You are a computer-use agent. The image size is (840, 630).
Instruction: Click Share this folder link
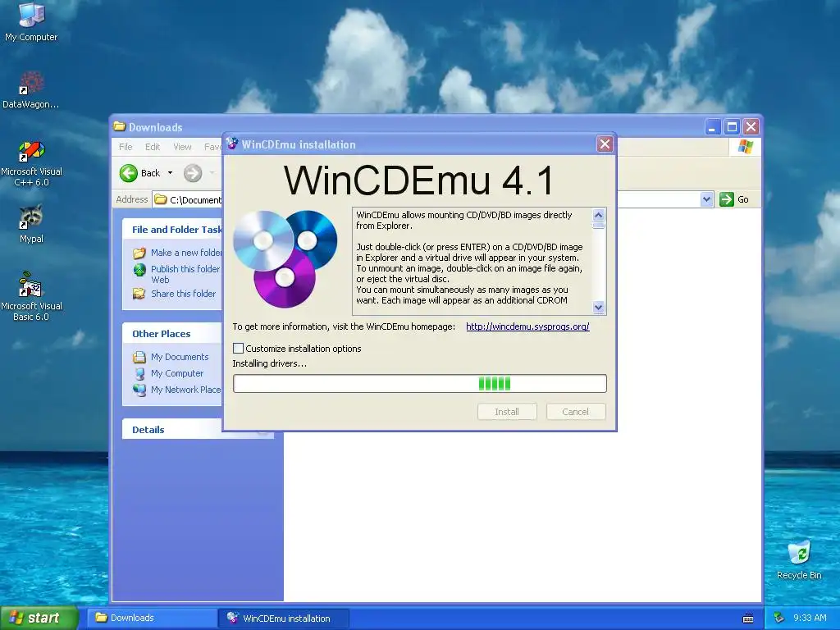[183, 294]
